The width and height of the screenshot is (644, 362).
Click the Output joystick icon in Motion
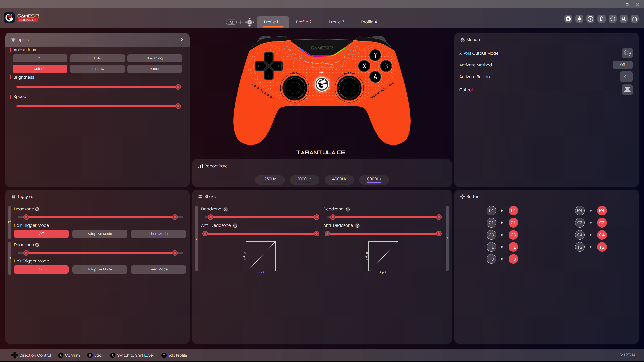tap(627, 90)
